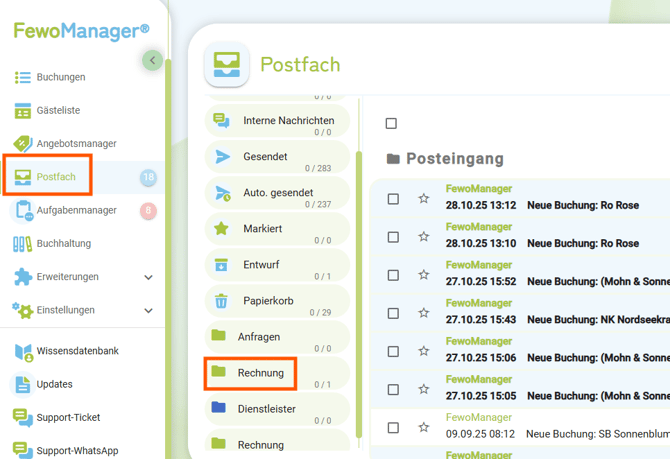Click the Erweiterungen puzzle icon

pyautogui.click(x=23, y=277)
